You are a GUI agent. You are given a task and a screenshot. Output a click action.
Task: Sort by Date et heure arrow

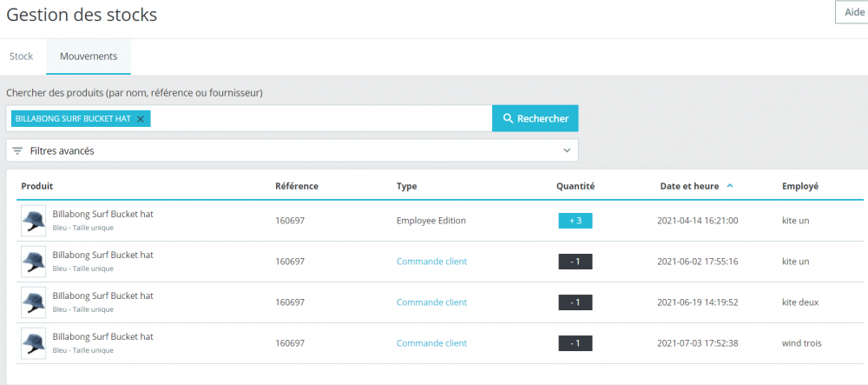[x=730, y=185]
